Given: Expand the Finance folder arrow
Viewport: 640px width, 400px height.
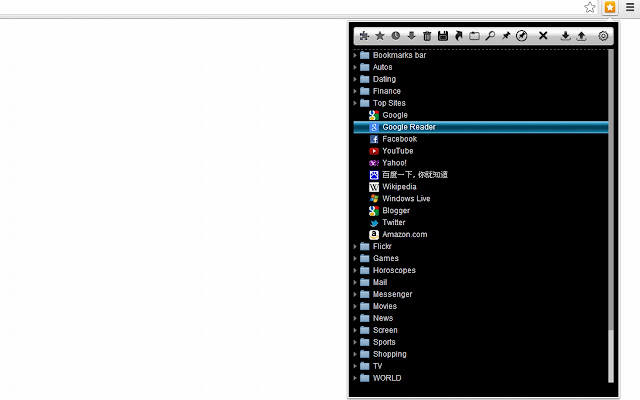Looking at the screenshot, I should (355, 91).
